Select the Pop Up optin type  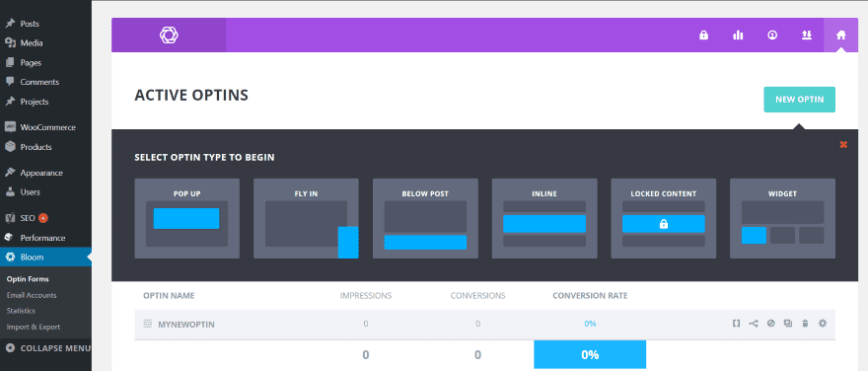[x=187, y=218]
